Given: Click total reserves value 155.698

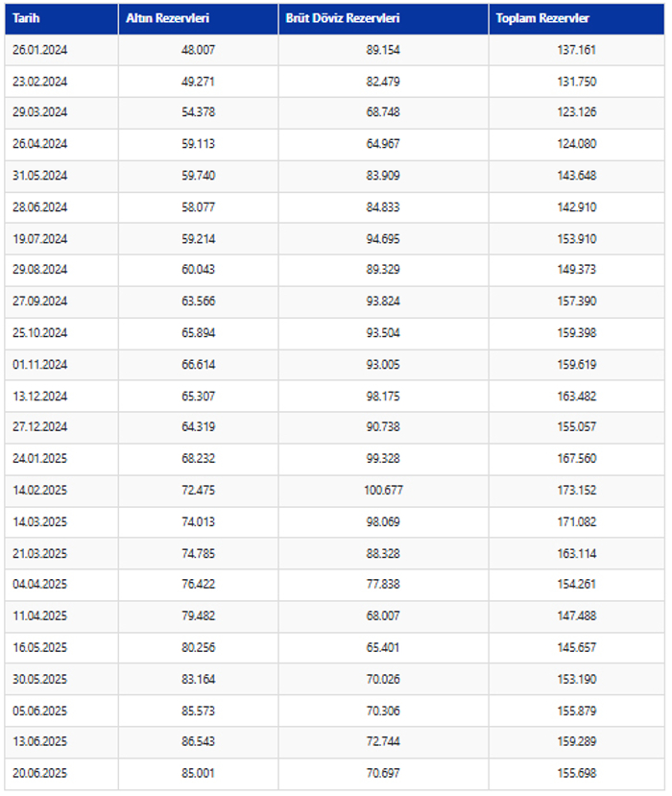Looking at the screenshot, I should pos(577,774).
